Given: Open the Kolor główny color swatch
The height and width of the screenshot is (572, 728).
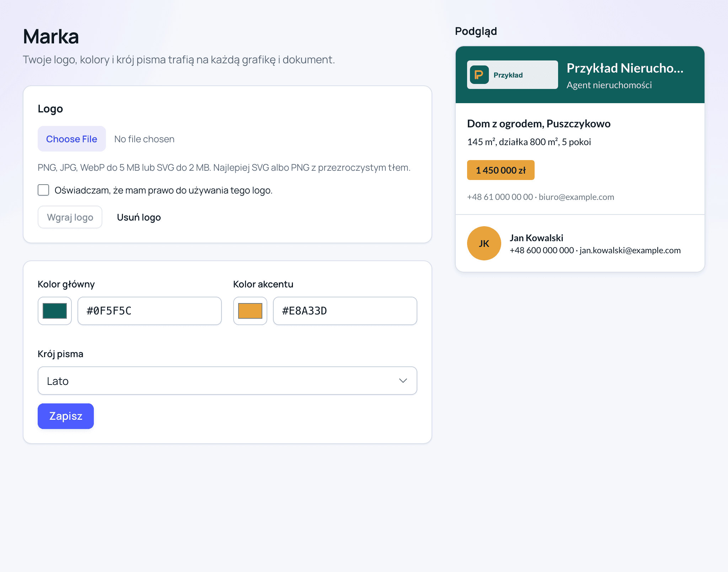Looking at the screenshot, I should click(55, 311).
